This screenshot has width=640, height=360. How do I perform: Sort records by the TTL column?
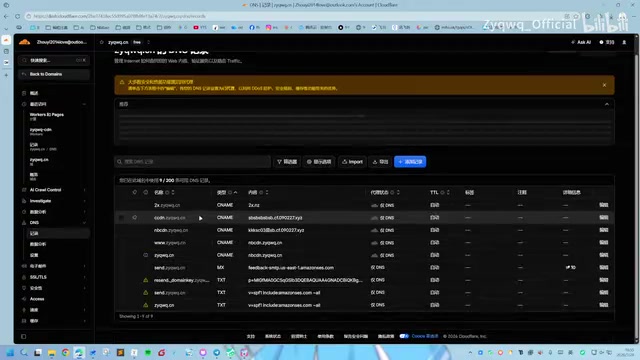pyautogui.click(x=448, y=192)
